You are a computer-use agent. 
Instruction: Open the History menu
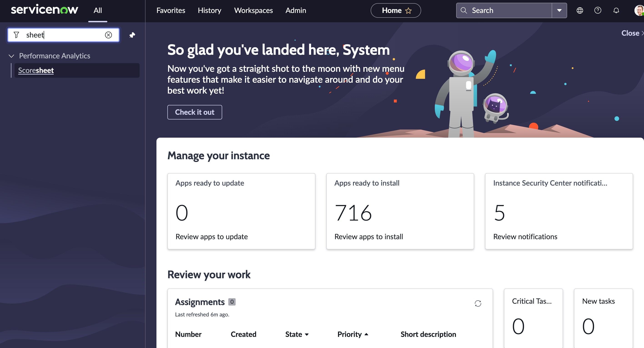(209, 10)
